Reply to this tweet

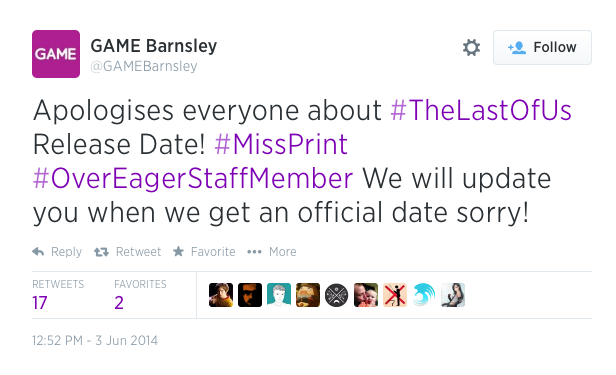click(57, 252)
